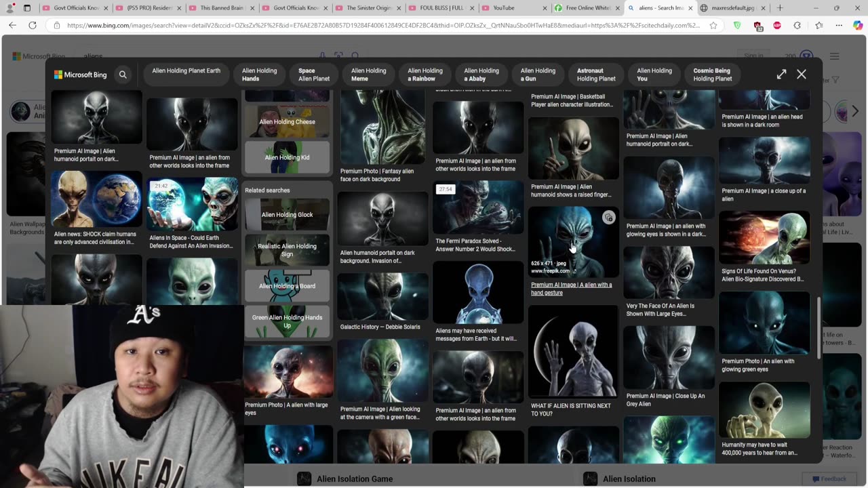Click the search magnifier icon beside Microsoft Bing

click(x=123, y=75)
